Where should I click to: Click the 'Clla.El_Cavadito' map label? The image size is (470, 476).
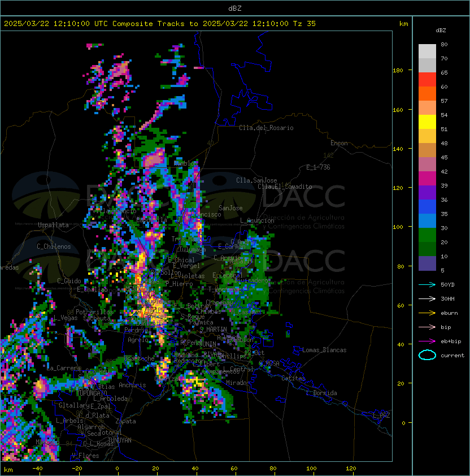point(285,187)
